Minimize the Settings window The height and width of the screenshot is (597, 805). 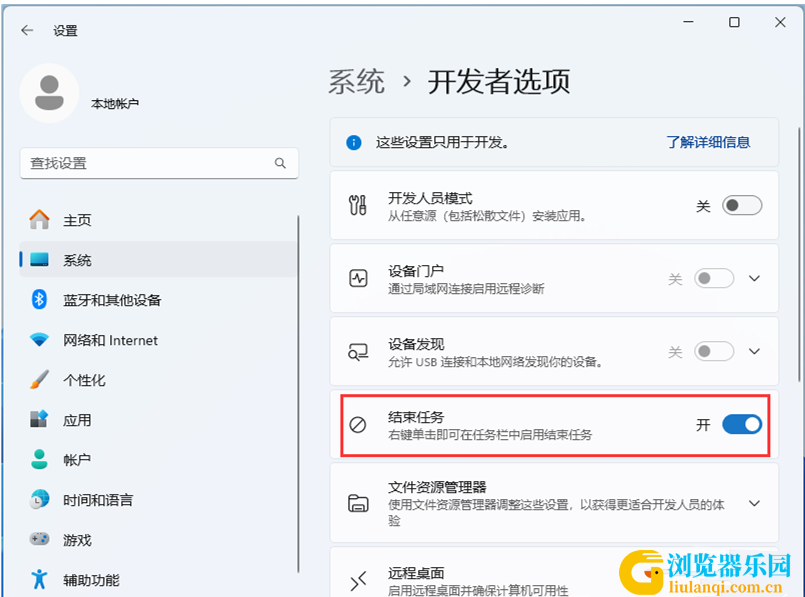688,22
